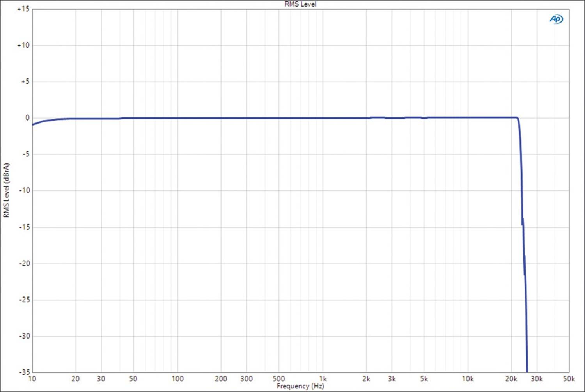Click the RMS Level (dBrA) axis label
This screenshot has width=585, height=392.
pos(6,190)
